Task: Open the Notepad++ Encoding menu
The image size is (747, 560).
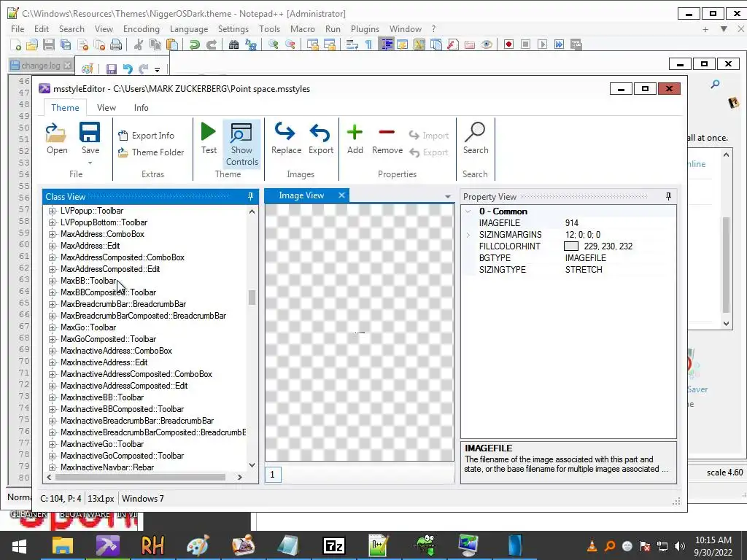Action: pyautogui.click(x=142, y=29)
